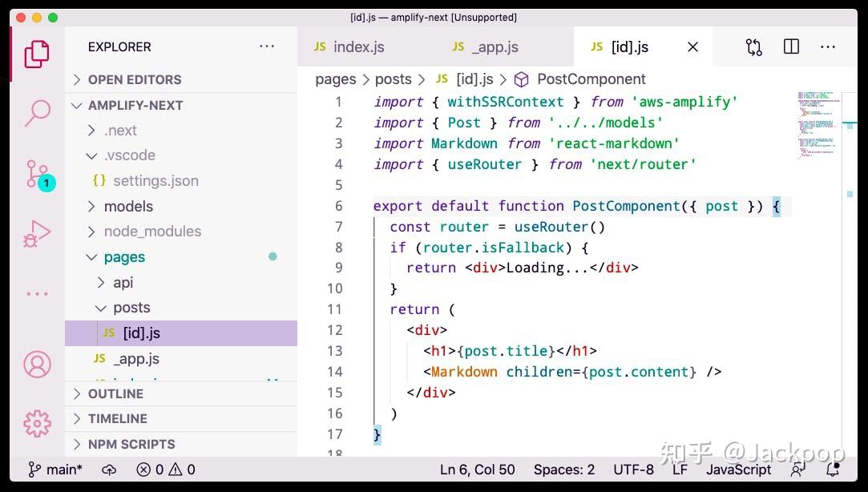Screen dimensions: 868x492
Task: Click the braces icon of settings.json
Action: (x=99, y=180)
